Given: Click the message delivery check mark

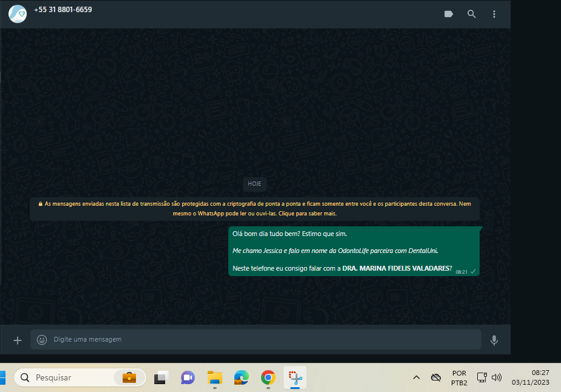Looking at the screenshot, I should pyautogui.click(x=473, y=271).
